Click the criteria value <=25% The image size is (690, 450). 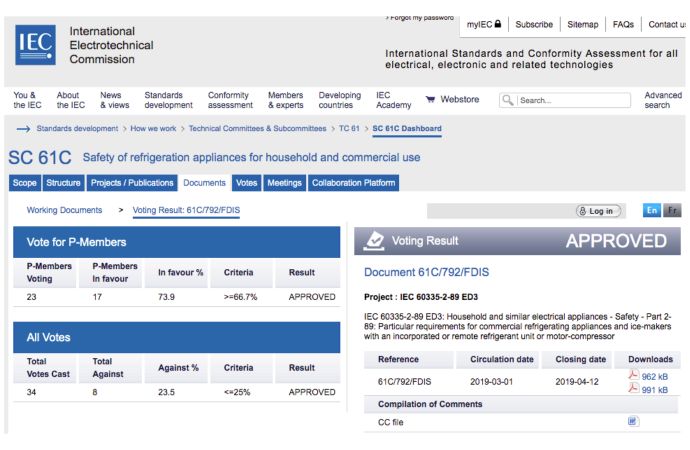(237, 392)
